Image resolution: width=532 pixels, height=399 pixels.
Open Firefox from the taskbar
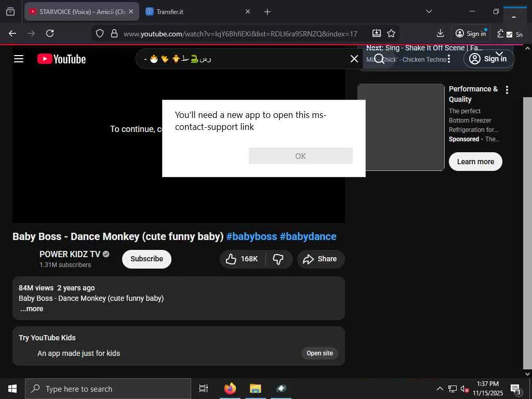pos(230,389)
